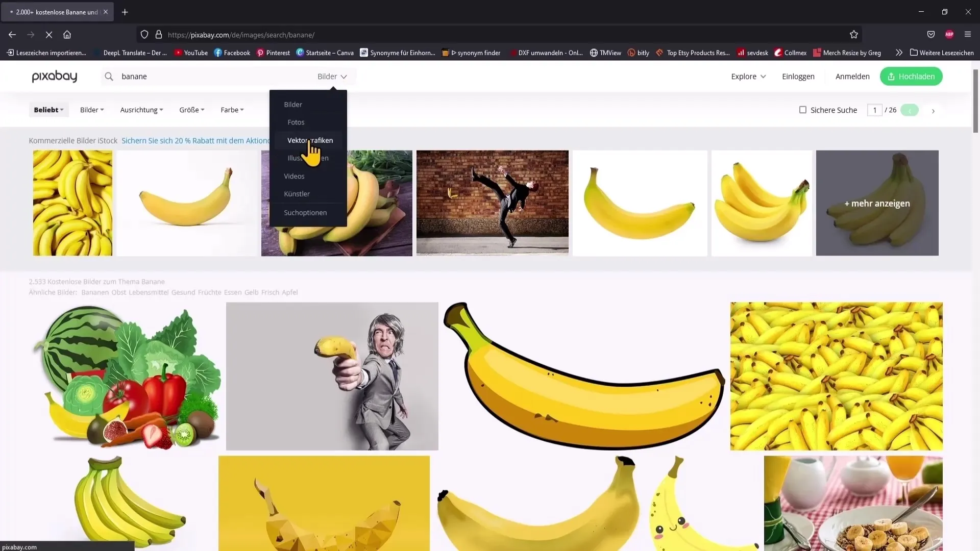Expand the Bilder type dropdown
Image resolution: width=980 pixels, height=551 pixels.
tap(331, 76)
